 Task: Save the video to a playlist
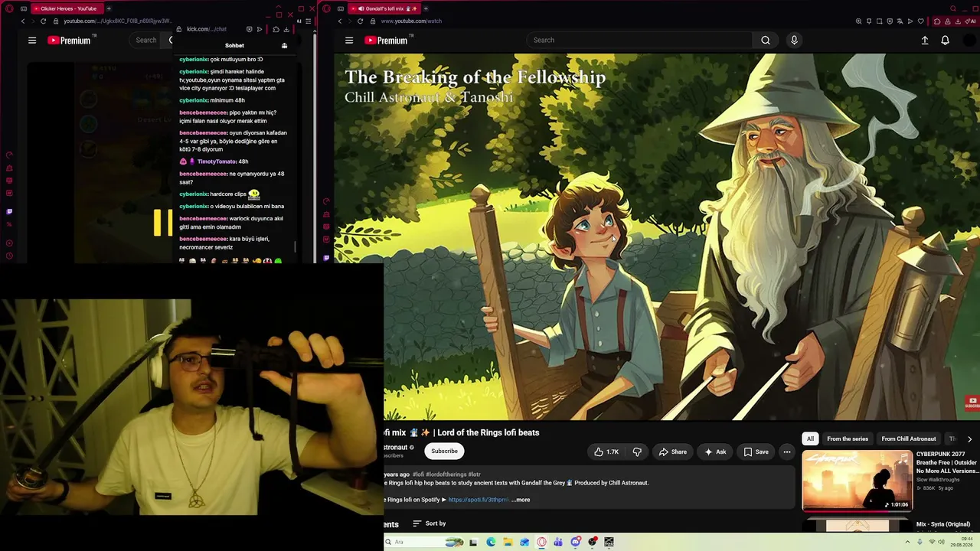(x=756, y=452)
